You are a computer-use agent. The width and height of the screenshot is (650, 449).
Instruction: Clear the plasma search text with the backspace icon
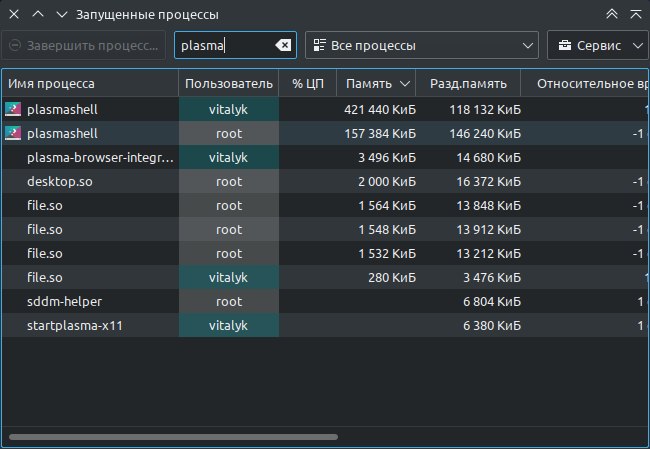pos(283,45)
